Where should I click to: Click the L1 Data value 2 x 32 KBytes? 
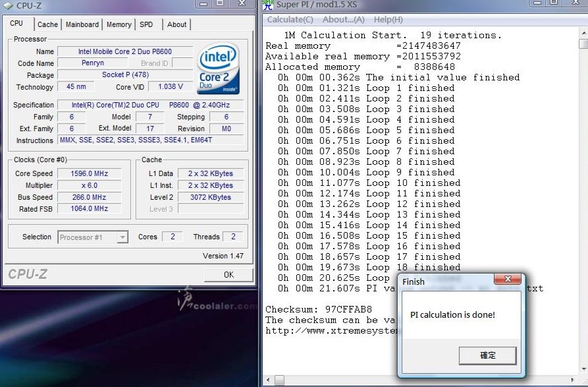tap(211, 173)
